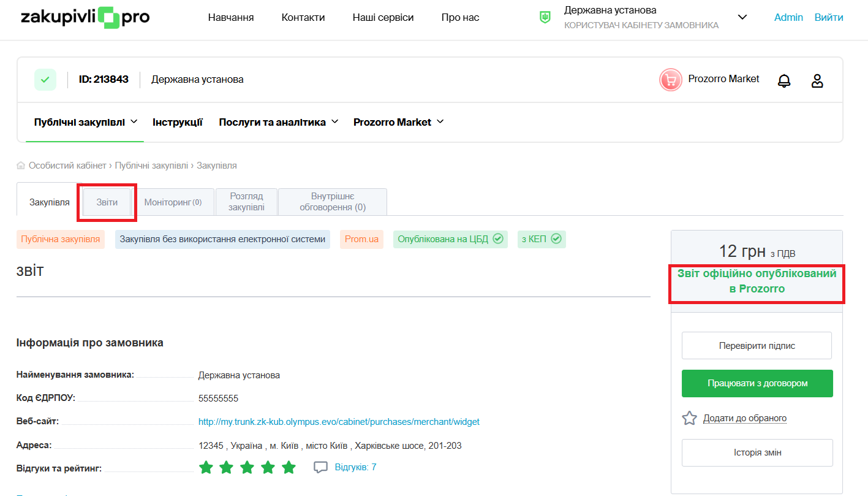Click the fifth rating star
This screenshot has height=496, width=868.
click(289, 468)
